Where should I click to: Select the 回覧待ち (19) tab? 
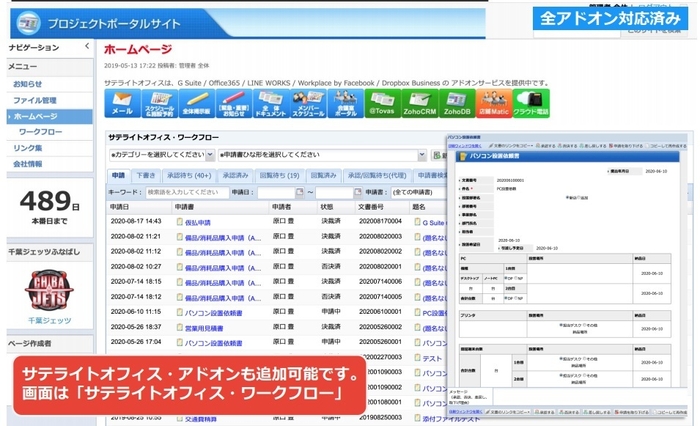(281, 175)
